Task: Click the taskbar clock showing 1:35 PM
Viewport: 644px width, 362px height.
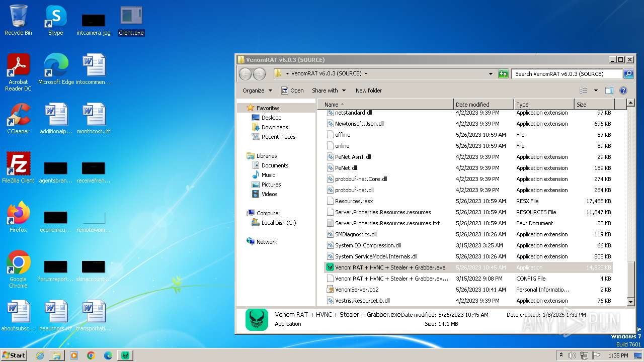Action: tap(618, 355)
